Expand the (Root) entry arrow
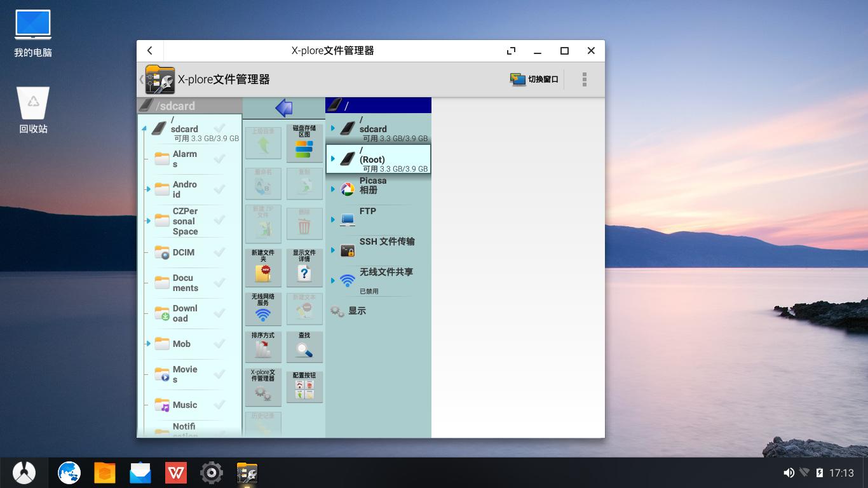 click(x=332, y=159)
